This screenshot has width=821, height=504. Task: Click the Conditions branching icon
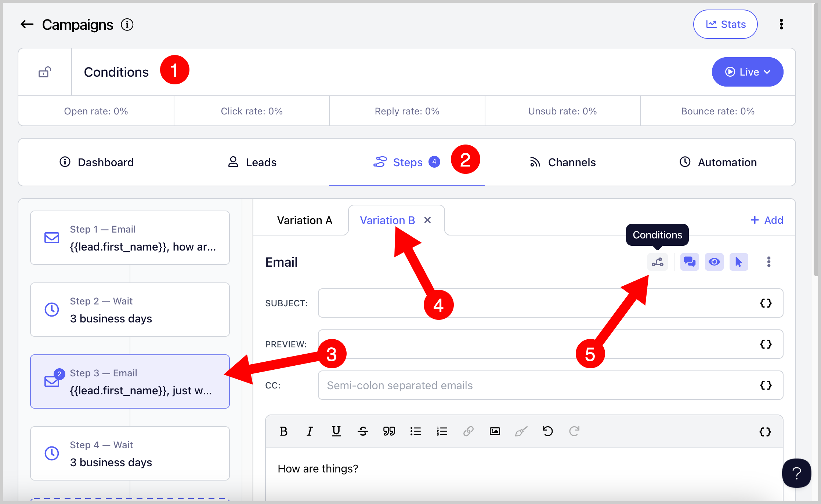pos(657,262)
